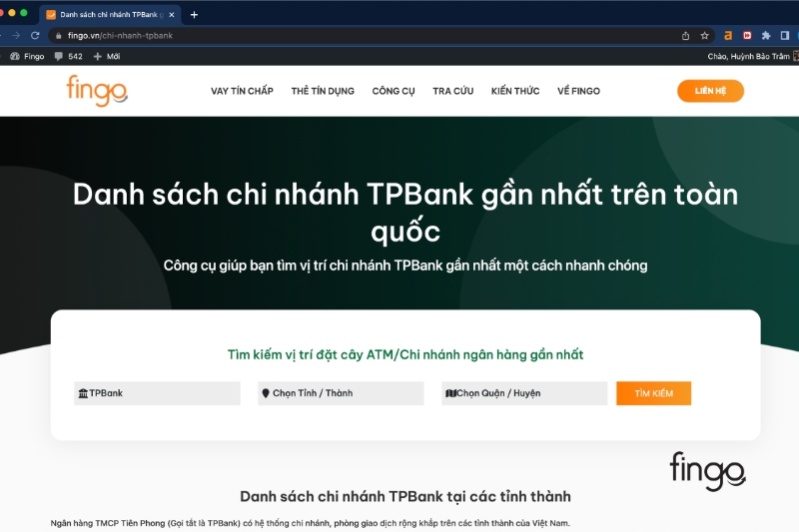Screen dimensions: 799x532
Task: Click the green 'Tìm kiếm vị trí đặt cây ATM' heading
Action: pyautogui.click(x=405, y=354)
